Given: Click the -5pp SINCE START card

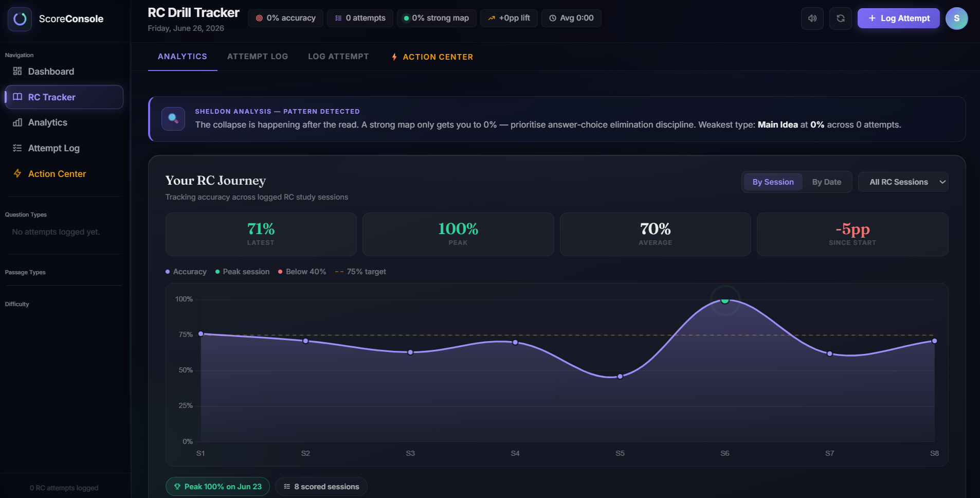Looking at the screenshot, I should point(852,235).
